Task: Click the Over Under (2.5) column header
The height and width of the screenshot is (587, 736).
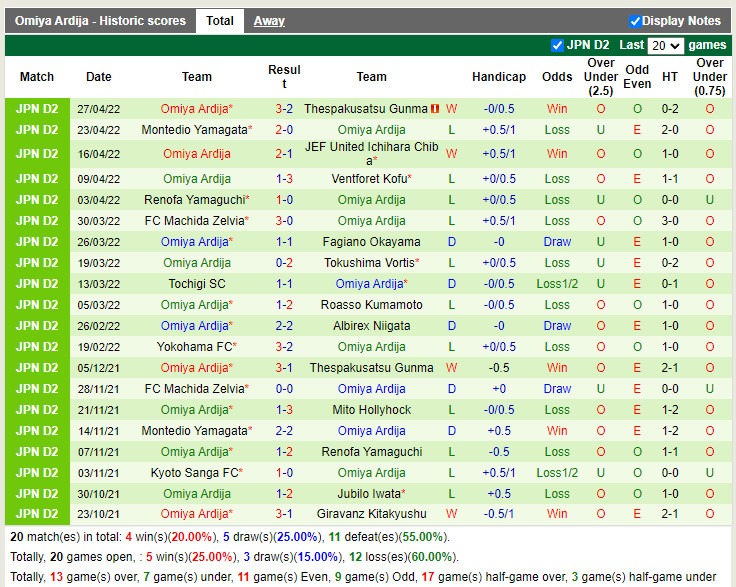Action: 601,77
